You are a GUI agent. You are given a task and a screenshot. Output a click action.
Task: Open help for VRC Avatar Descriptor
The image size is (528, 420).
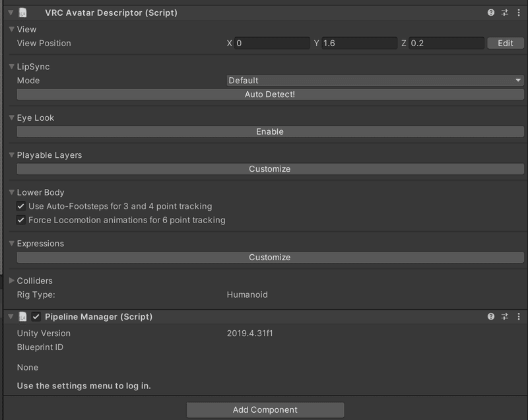pyautogui.click(x=490, y=13)
